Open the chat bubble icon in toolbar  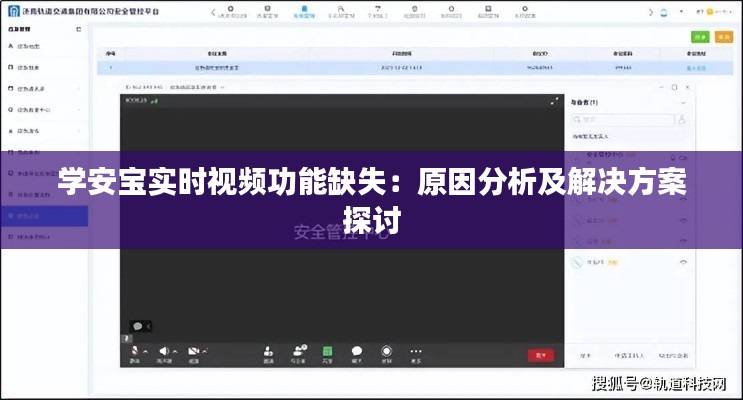coord(357,351)
